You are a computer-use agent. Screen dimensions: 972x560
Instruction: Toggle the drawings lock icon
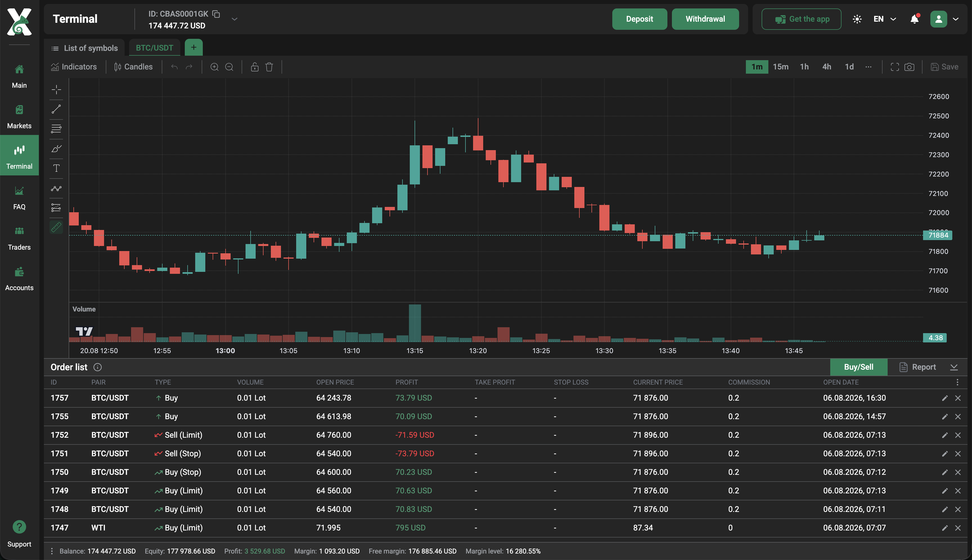[x=255, y=67]
